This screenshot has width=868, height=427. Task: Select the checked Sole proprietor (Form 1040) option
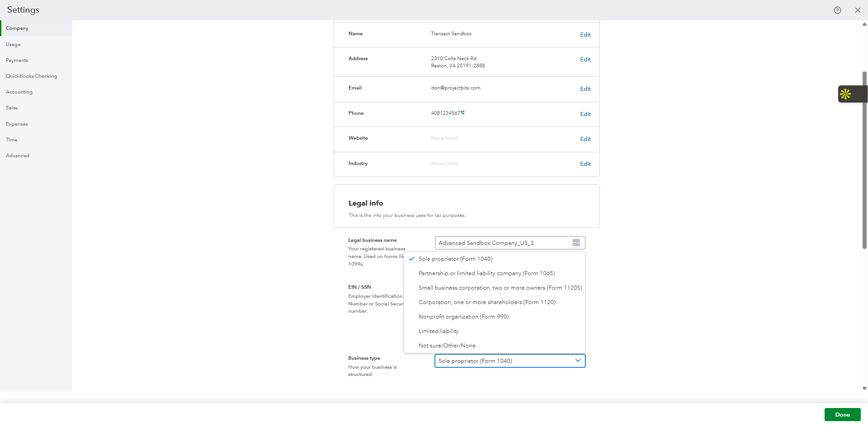(456, 258)
